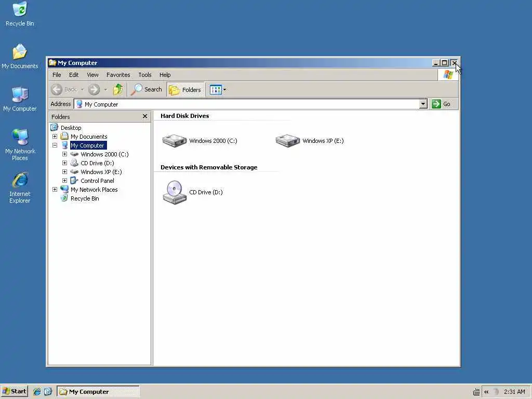Open the Help menu

pos(165,75)
